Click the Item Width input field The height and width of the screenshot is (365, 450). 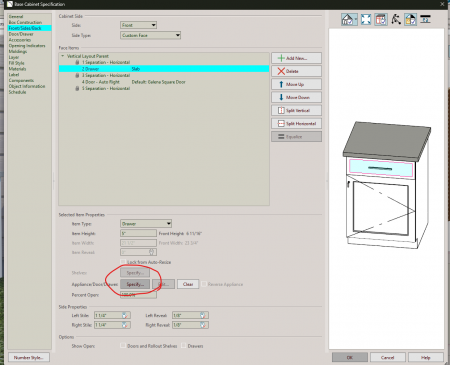pyautogui.click(x=138, y=243)
